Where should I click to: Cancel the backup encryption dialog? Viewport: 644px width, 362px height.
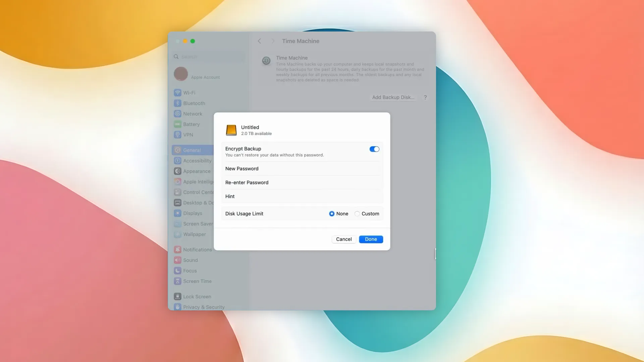click(343, 239)
